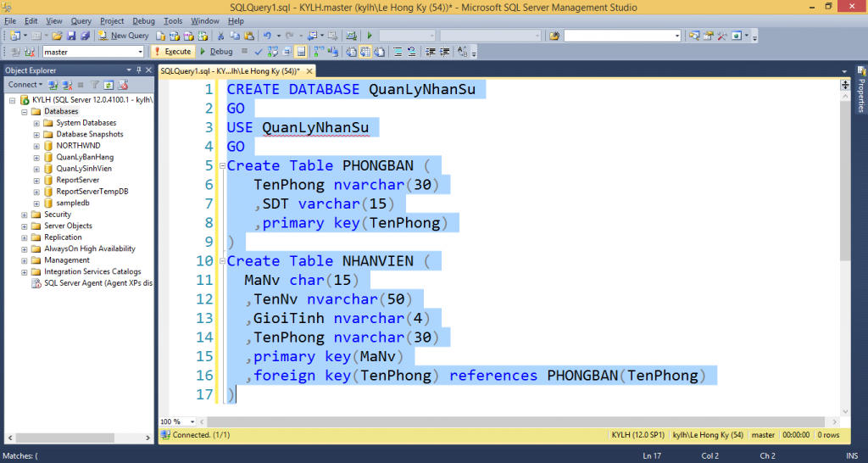Click the Object Explorer filter icon
Image resolution: width=868 pixels, height=463 pixels.
95,85
